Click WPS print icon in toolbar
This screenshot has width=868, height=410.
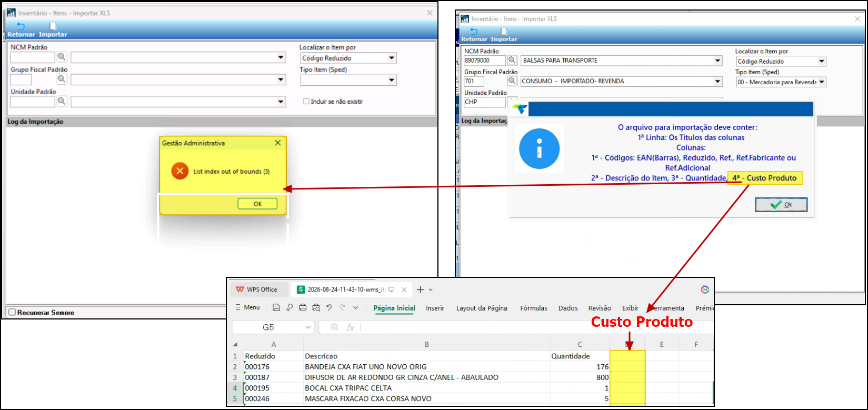303,308
